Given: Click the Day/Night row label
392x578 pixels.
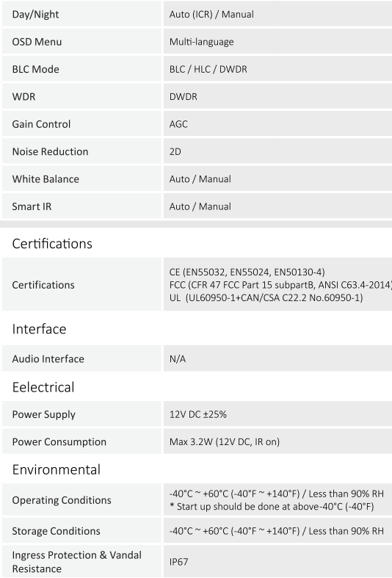Looking at the screenshot, I should click(x=35, y=15).
